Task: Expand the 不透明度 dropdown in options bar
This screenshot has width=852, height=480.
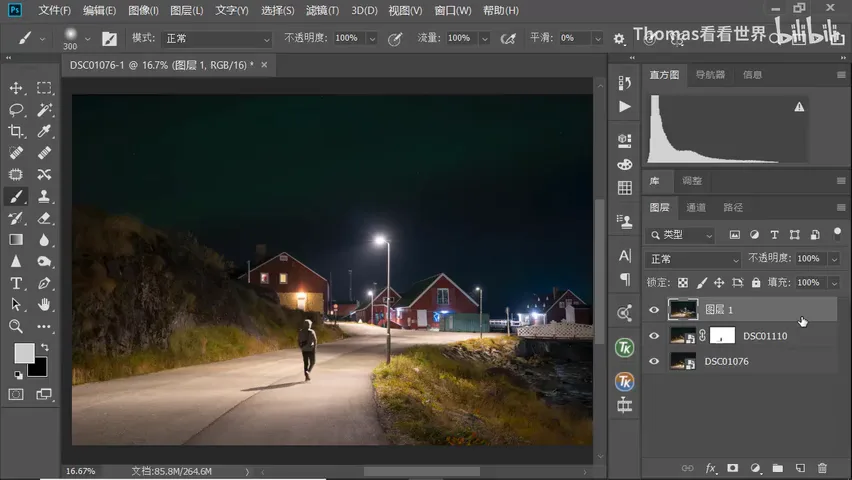Action: tap(372, 39)
